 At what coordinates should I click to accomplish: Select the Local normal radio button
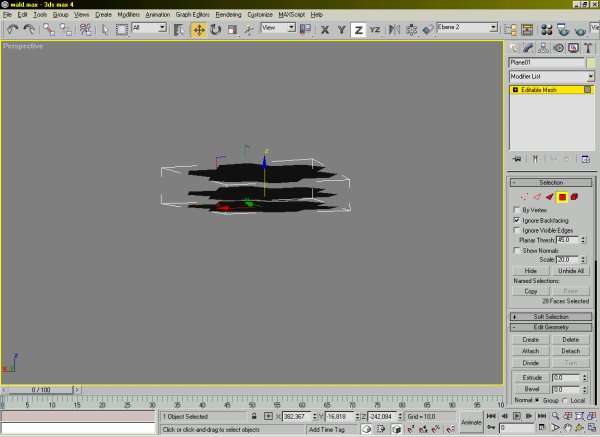(x=564, y=400)
